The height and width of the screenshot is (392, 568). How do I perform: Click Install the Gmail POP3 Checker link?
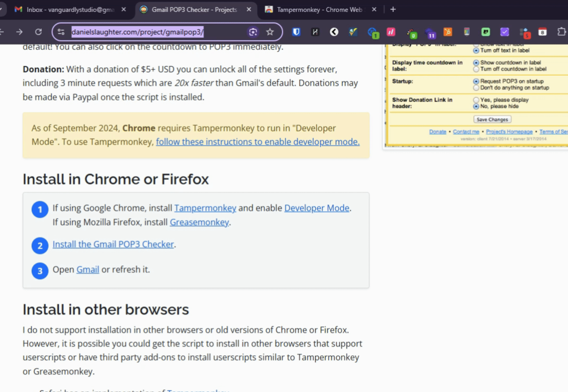pos(113,244)
